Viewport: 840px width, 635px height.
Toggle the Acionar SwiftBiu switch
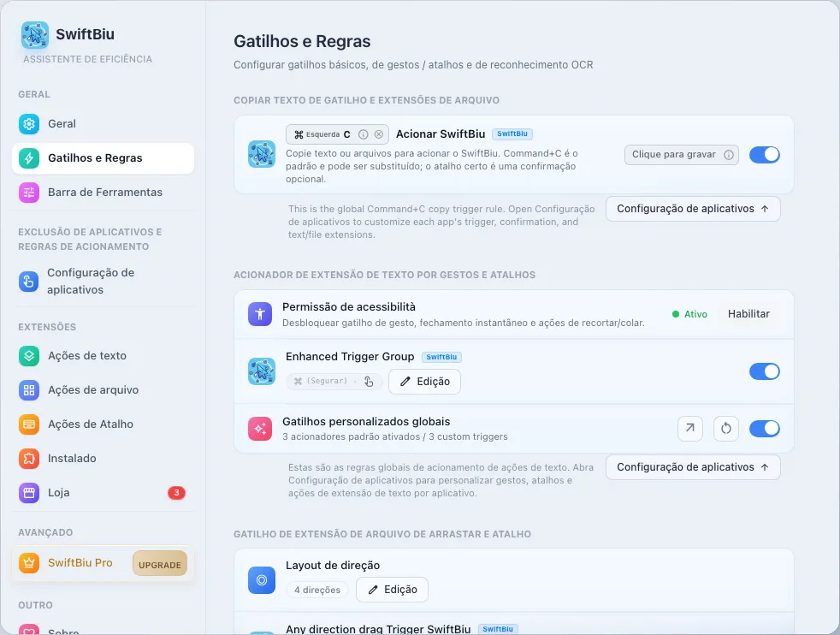point(765,155)
